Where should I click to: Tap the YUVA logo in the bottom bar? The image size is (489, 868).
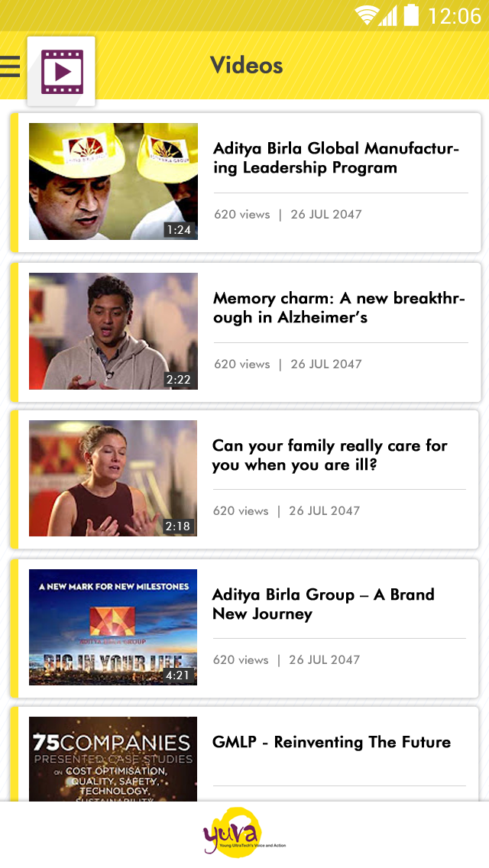pyautogui.click(x=244, y=832)
